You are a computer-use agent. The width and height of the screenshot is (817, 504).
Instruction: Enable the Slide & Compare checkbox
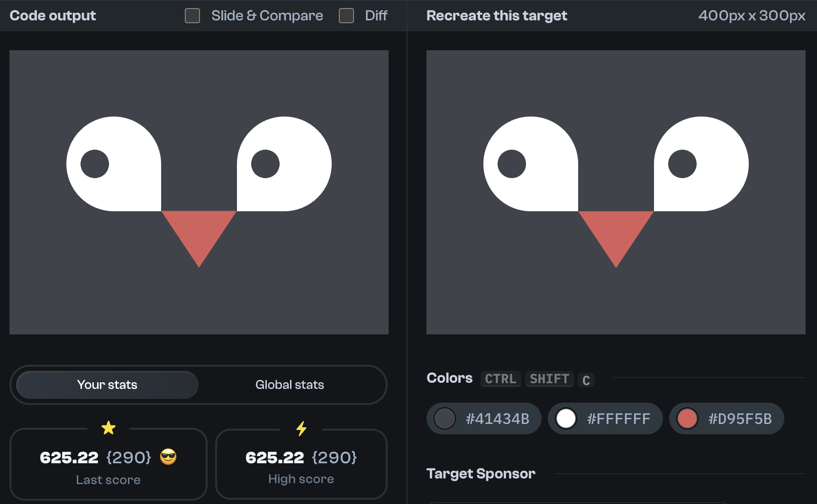coord(192,16)
